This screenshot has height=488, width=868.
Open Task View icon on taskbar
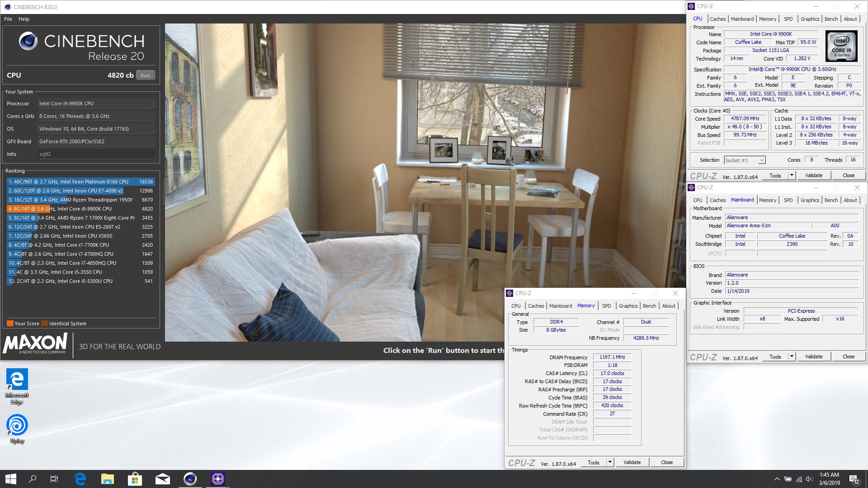(x=54, y=479)
